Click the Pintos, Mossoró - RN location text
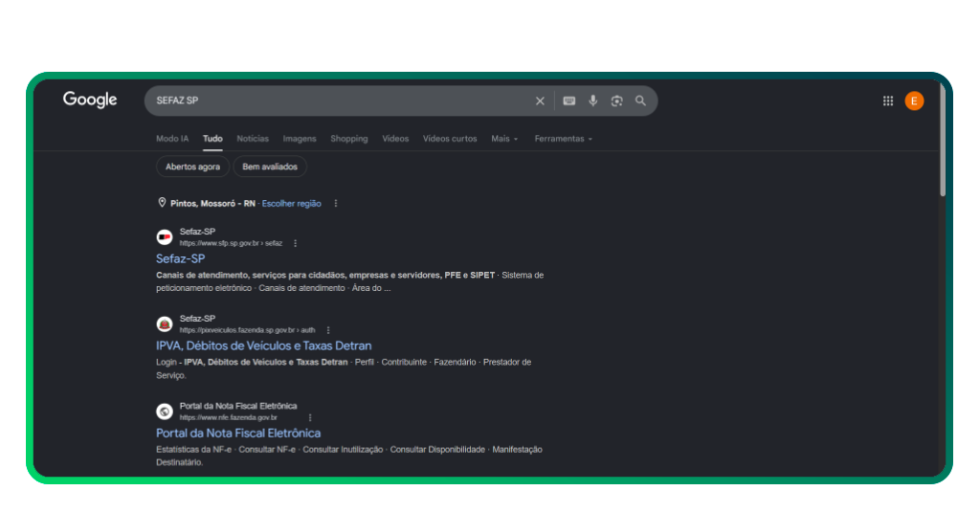 pos(212,204)
